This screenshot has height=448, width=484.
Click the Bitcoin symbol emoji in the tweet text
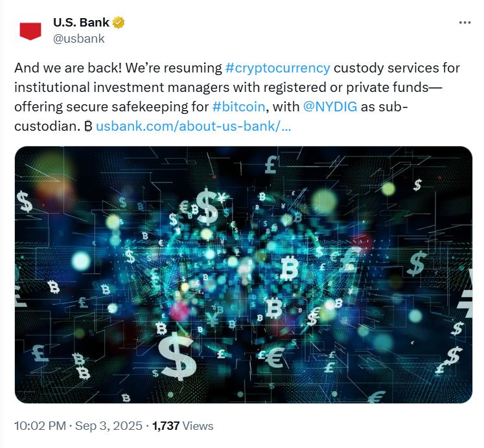click(x=89, y=126)
